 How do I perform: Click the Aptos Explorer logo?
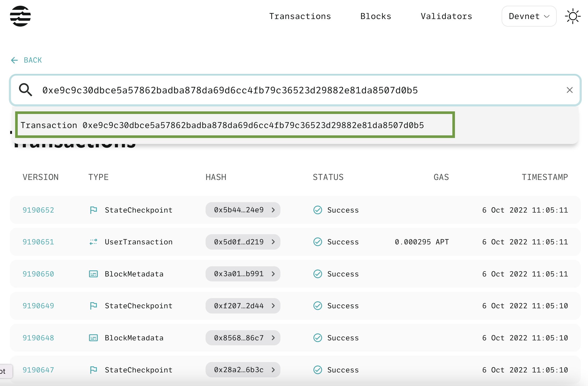point(21,16)
